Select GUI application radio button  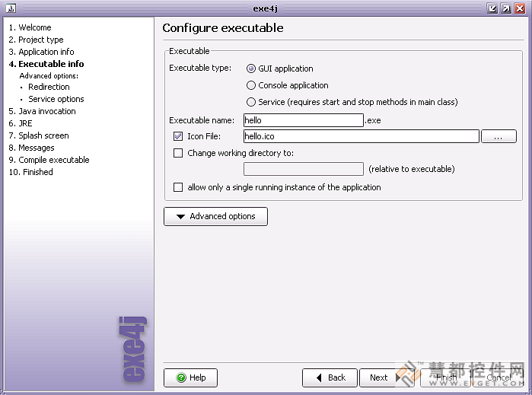250,68
